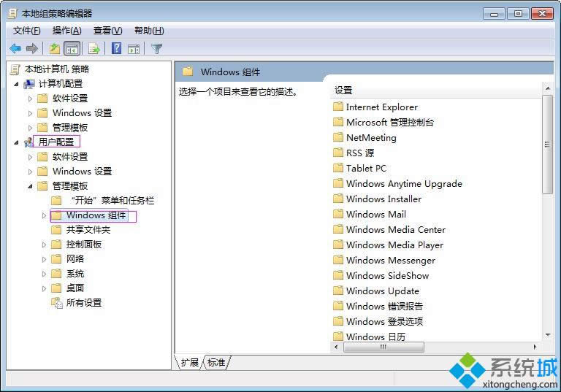Select Windows Media Player in list
Image resolution: width=561 pixels, height=392 pixels.
click(x=395, y=245)
